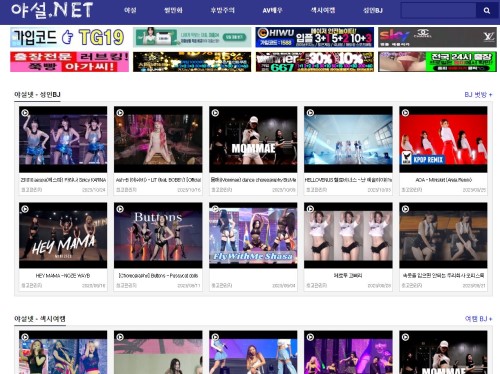The height and width of the screenshot is (374, 500).
Task: Click the 여캠 BJ + more link
Action: tap(478, 319)
